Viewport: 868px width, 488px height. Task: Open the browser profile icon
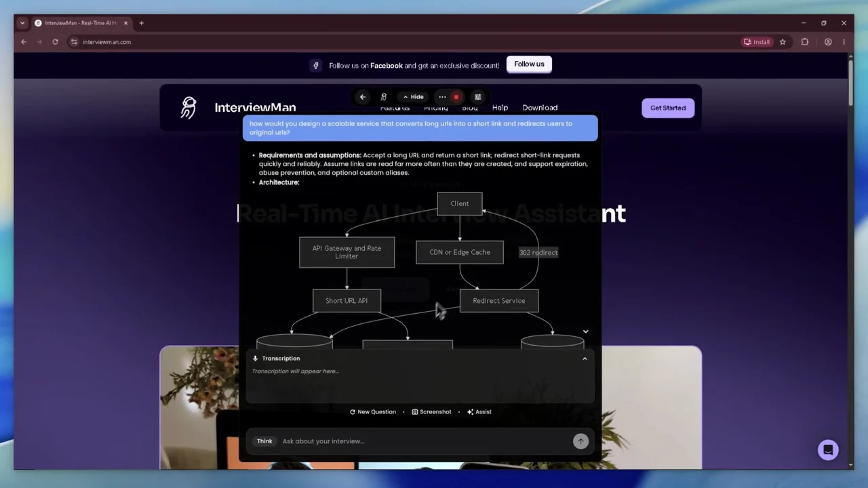click(828, 42)
